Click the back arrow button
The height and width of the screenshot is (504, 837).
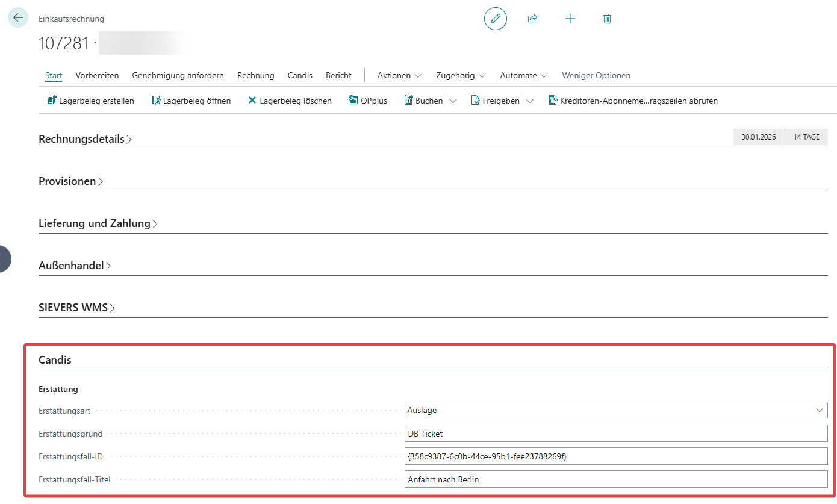pos(18,18)
